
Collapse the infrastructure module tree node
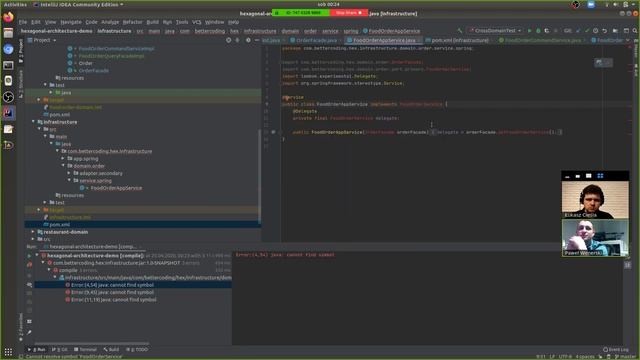pos(33,122)
